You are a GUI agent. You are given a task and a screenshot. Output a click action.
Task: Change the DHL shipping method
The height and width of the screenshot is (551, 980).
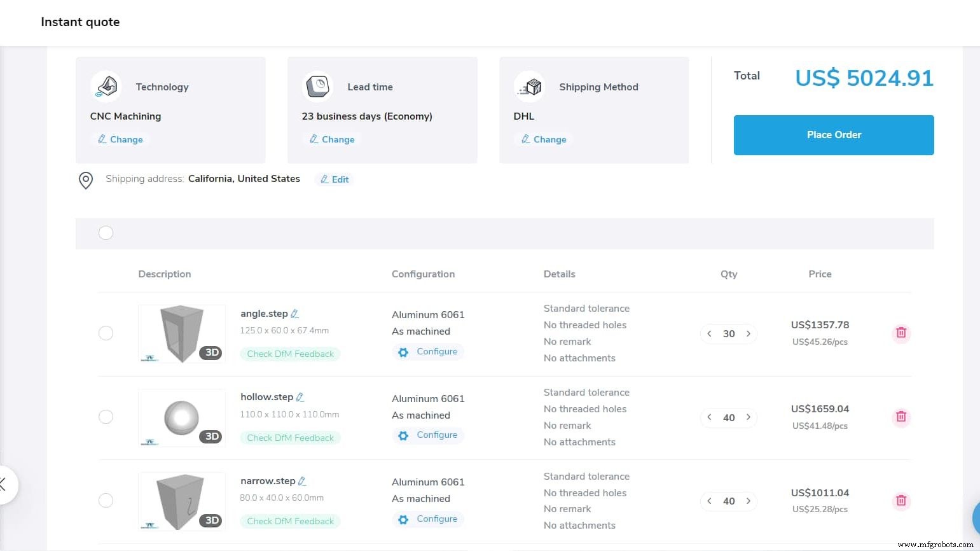coord(544,139)
